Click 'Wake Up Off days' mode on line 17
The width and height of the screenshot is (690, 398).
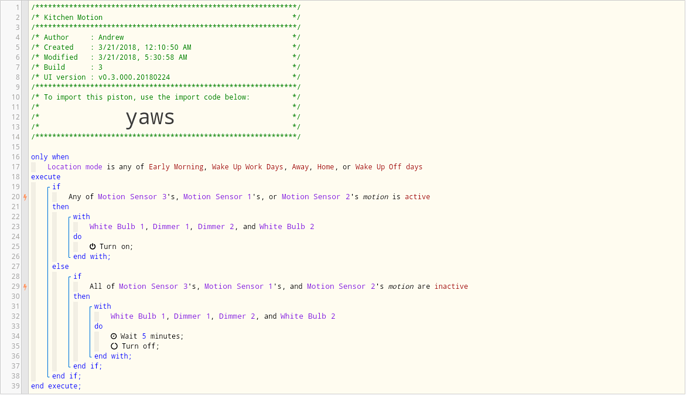[389, 167]
